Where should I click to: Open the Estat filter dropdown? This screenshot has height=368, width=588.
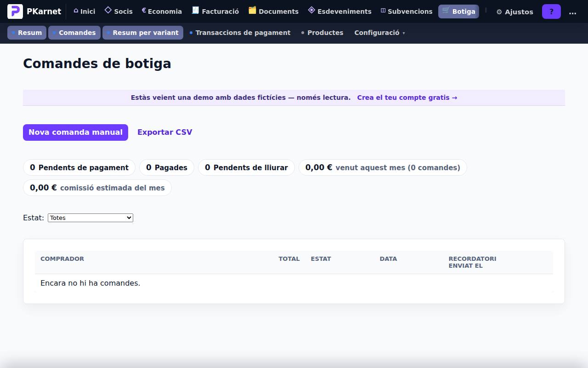point(90,218)
